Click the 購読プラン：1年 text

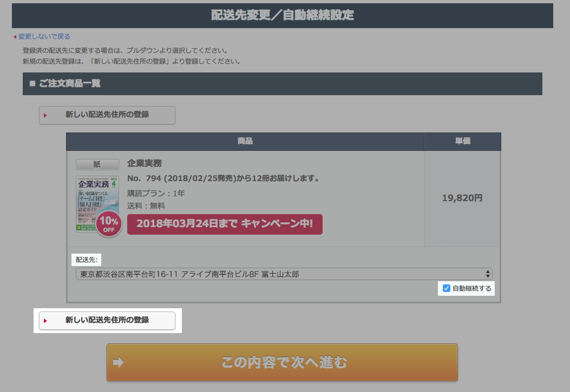click(156, 194)
